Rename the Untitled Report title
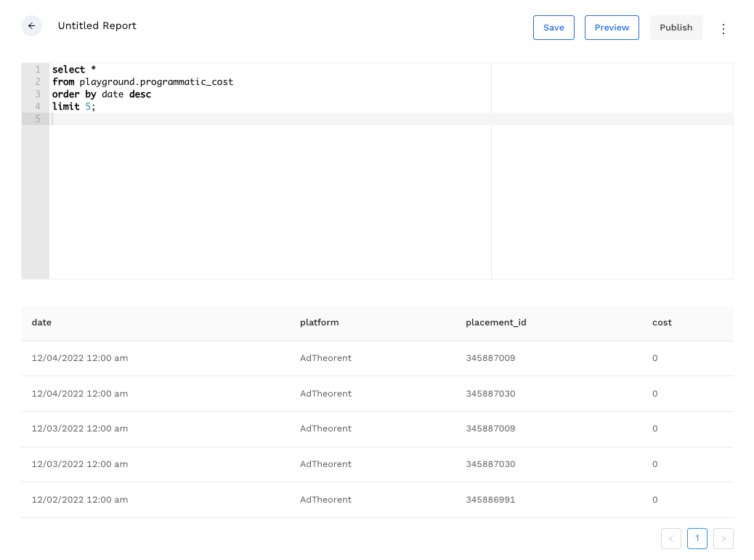The height and width of the screenshot is (560, 754). point(97,26)
